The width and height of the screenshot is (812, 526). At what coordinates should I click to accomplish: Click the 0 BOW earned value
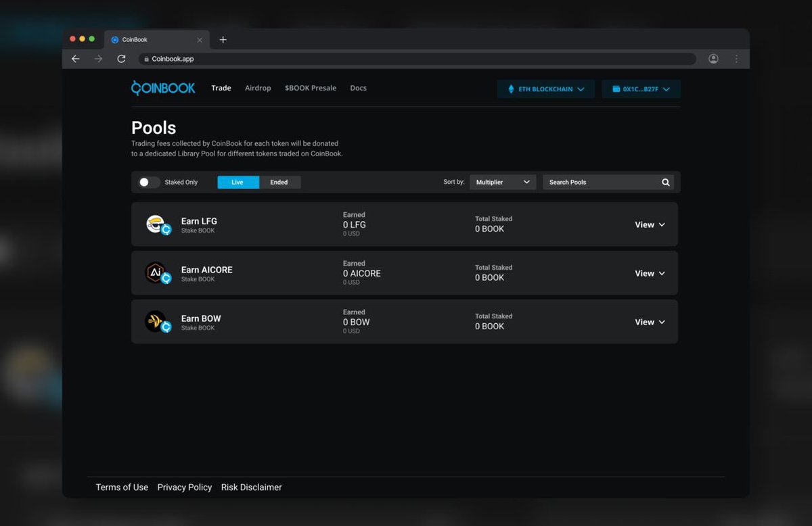[x=357, y=322]
